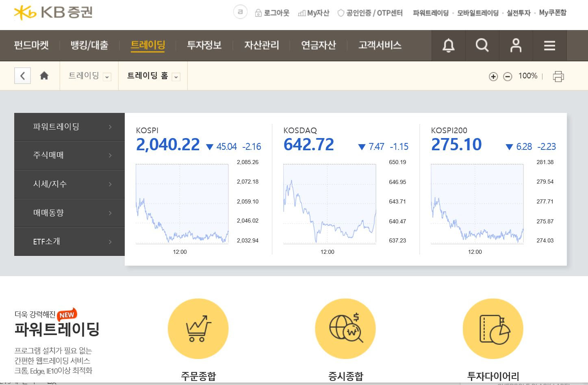This screenshot has height=385, width=588.
Task: Click the NEW badge near 파워트레이딩
Action: [67, 314]
